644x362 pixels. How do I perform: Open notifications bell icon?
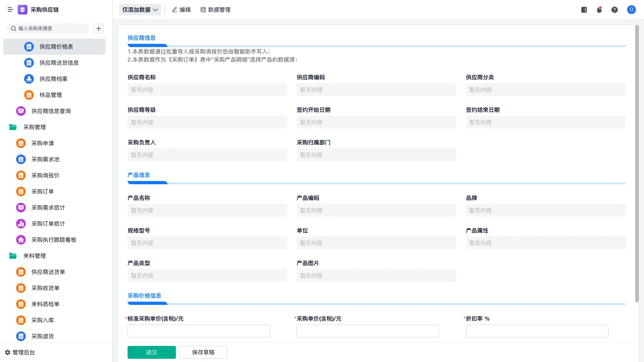click(599, 10)
